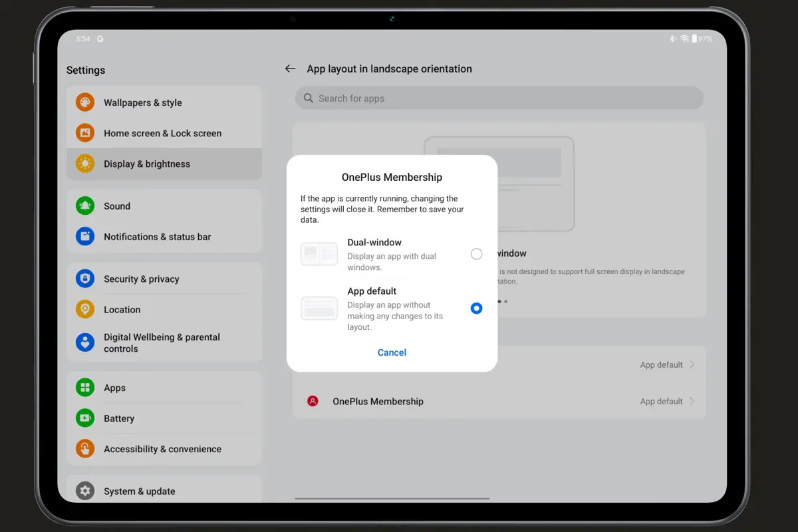Click the App default layout preview thumbnail
This screenshot has width=798, height=532.
[319, 309]
